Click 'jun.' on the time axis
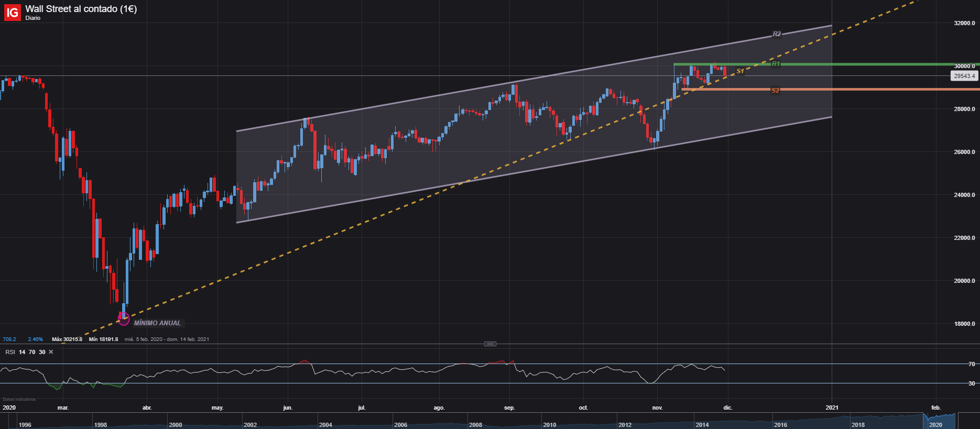Screen dimensions: 980x429 tap(288, 408)
